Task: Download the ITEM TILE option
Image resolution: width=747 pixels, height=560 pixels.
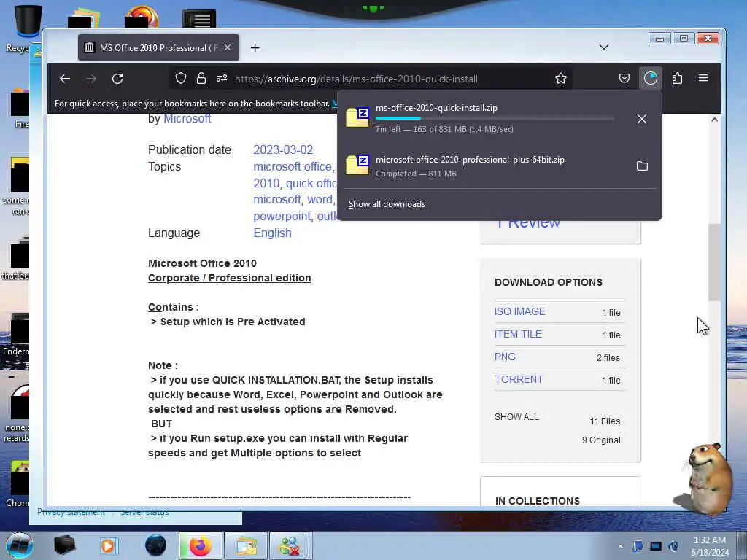Action: (x=518, y=334)
